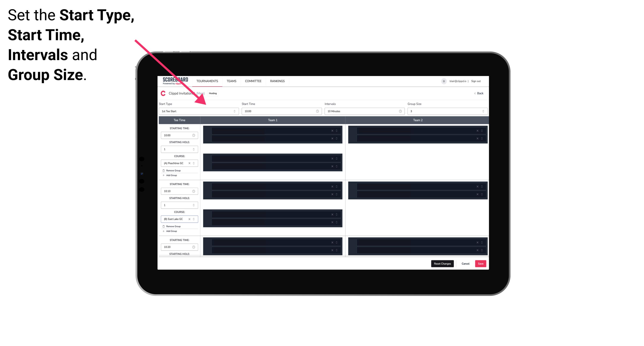The height and width of the screenshot is (346, 644).
Task: Click the Reset Changes button
Action: [442, 264]
